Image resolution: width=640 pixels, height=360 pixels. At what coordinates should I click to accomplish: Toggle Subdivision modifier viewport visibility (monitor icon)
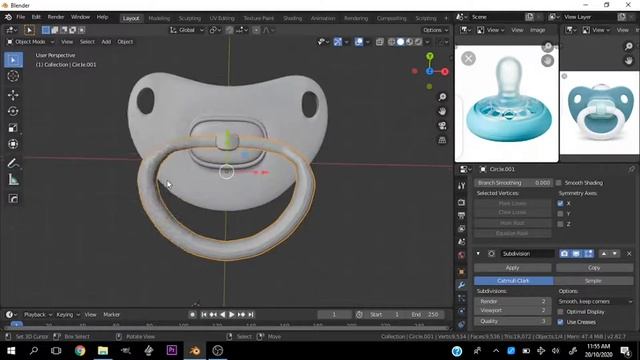(576, 254)
